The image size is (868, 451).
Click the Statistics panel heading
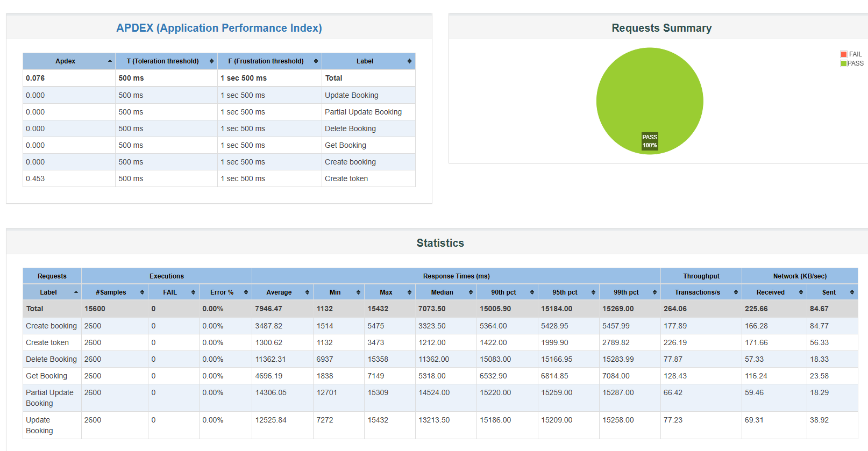point(440,243)
